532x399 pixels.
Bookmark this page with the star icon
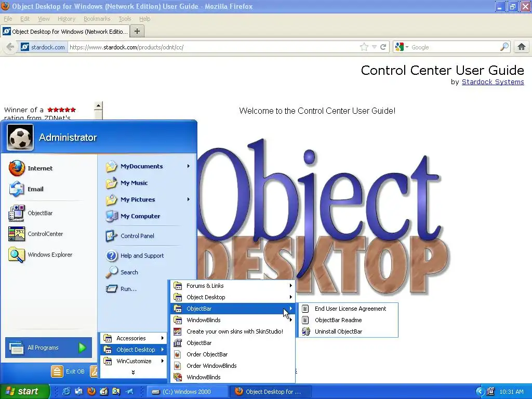(x=364, y=47)
